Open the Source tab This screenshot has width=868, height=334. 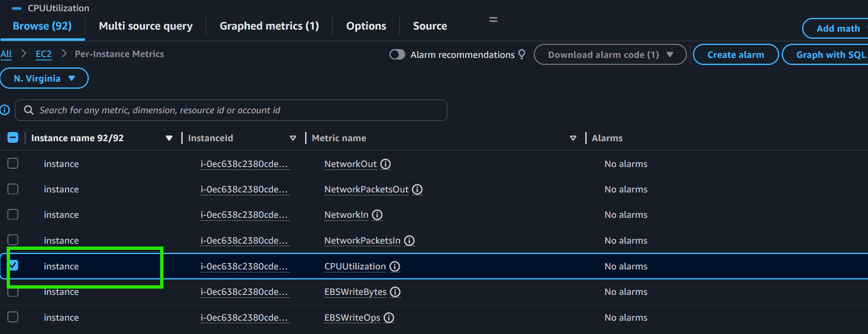(430, 26)
